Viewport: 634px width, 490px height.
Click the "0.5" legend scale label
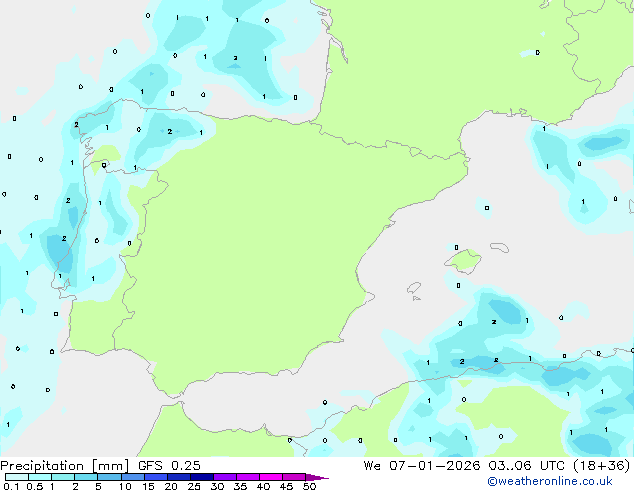[35, 486]
